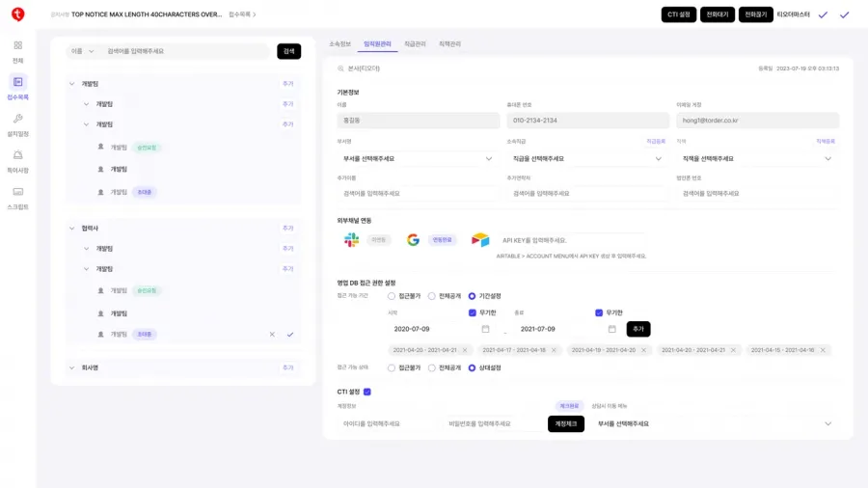Select 전체공개 radio for 접근 가능 상태

(432, 368)
